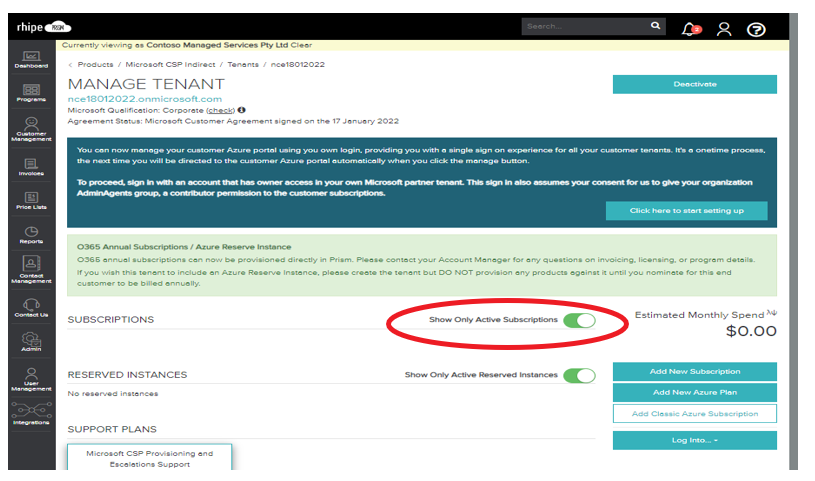Open Price Lists in sidebar
The image size is (815, 481).
click(31, 201)
